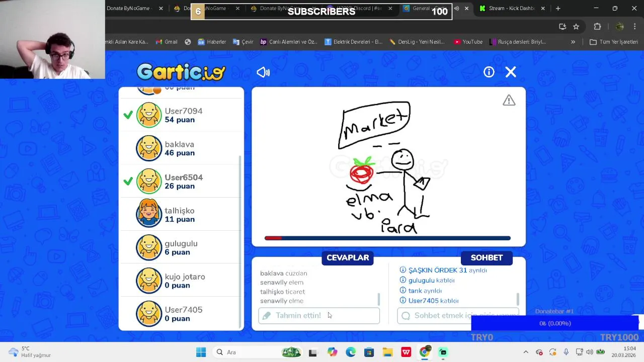
Task: Open File Explorer from taskbar
Action: click(387, 352)
